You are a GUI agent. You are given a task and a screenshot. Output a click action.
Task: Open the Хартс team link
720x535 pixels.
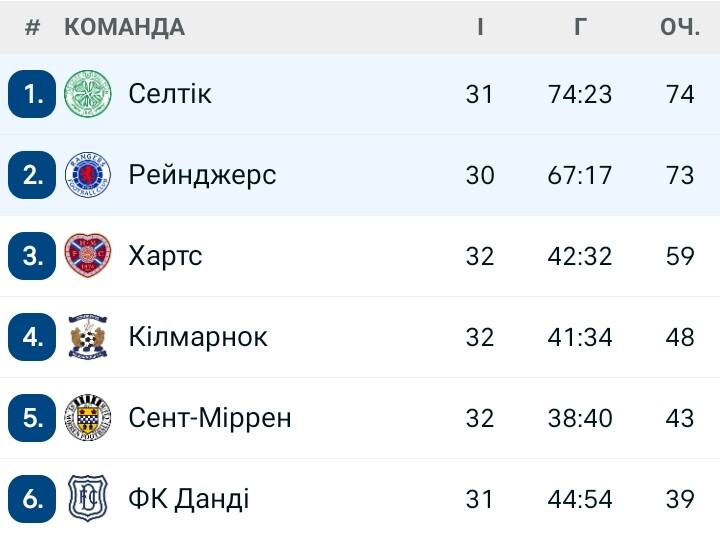coord(165,256)
